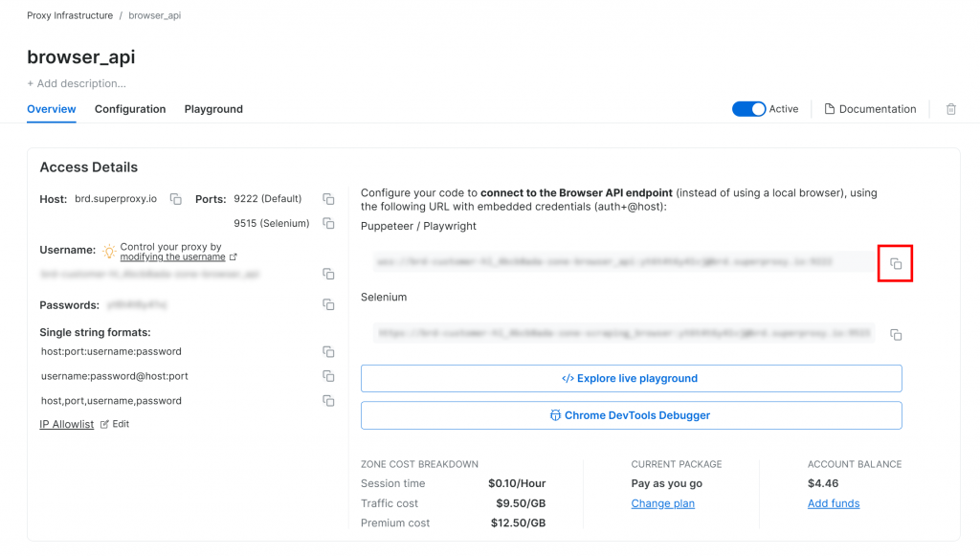Viewport: 980px width, 556px height.
Task: Copy the Puppeteer / Playwright URL
Action: (x=896, y=263)
